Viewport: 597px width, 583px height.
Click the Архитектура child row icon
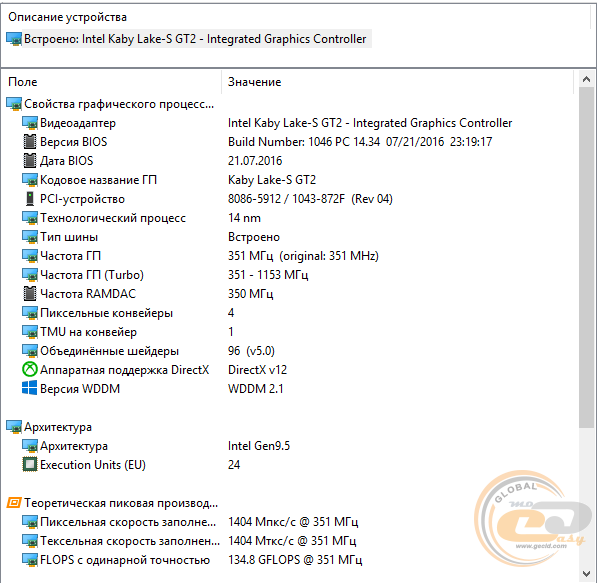30,446
